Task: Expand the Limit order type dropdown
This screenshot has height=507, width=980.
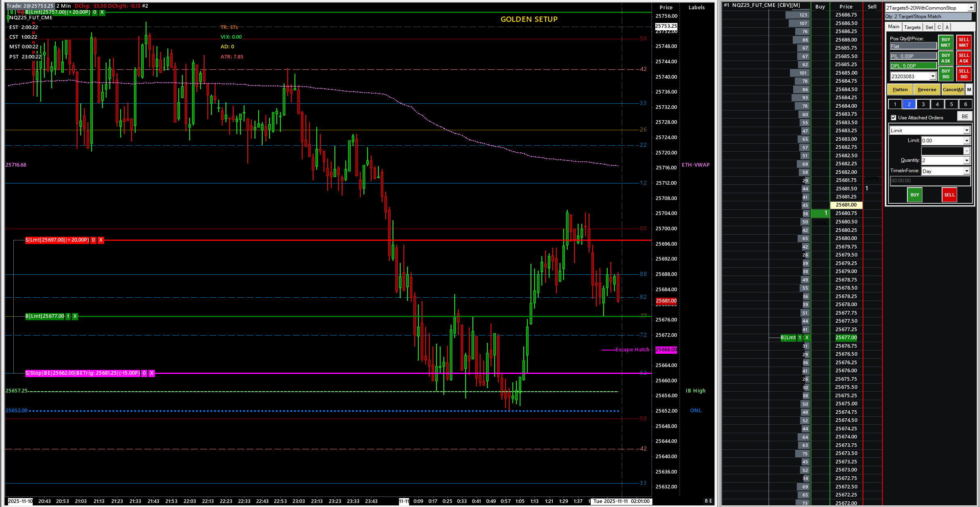Action: tap(967, 130)
